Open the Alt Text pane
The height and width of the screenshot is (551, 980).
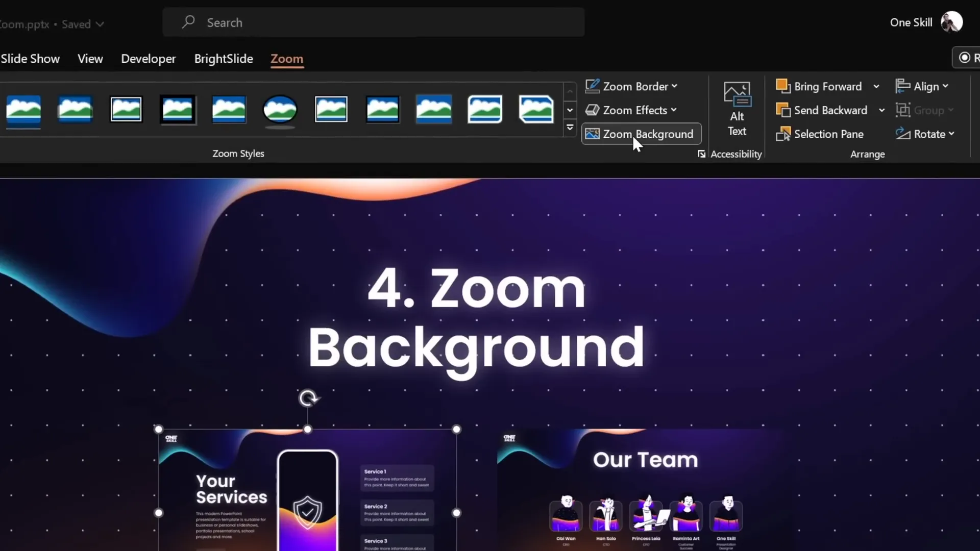click(x=737, y=108)
